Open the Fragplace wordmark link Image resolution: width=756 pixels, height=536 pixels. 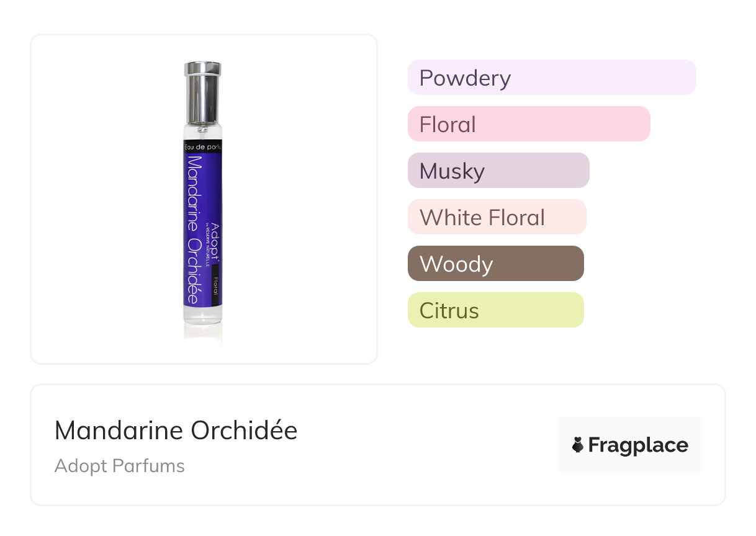(637, 445)
